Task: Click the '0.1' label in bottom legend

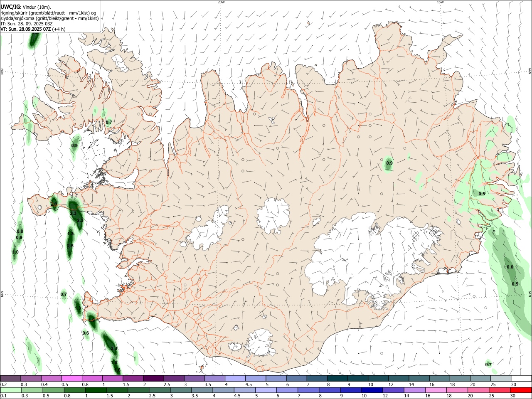Action: (x=4, y=396)
